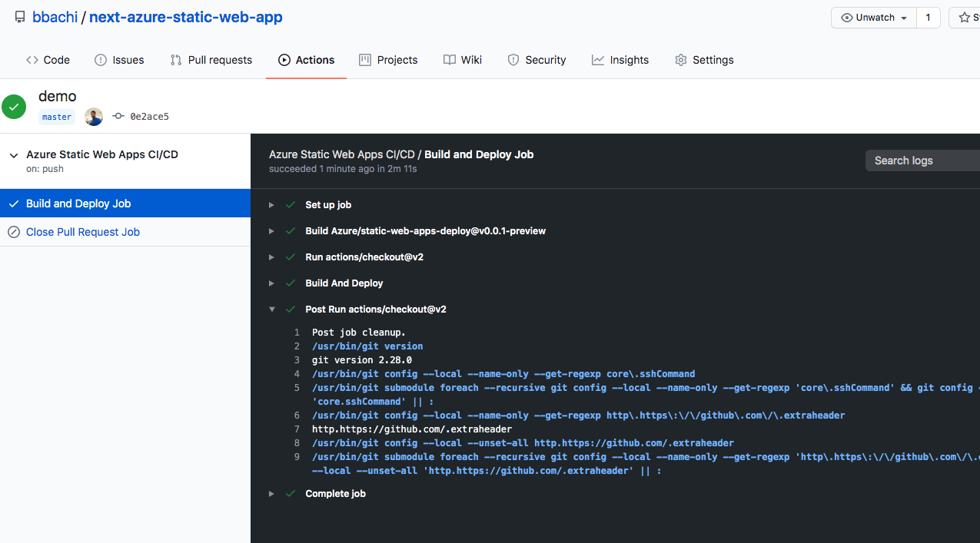980x543 pixels.
Task: Open the Wiki tab
Action: pos(463,60)
